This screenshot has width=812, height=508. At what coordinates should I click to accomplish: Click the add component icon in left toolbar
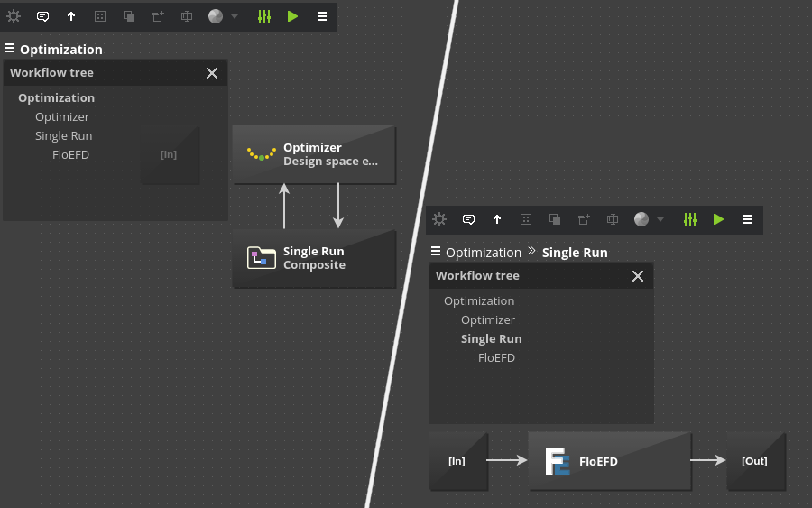click(x=158, y=16)
